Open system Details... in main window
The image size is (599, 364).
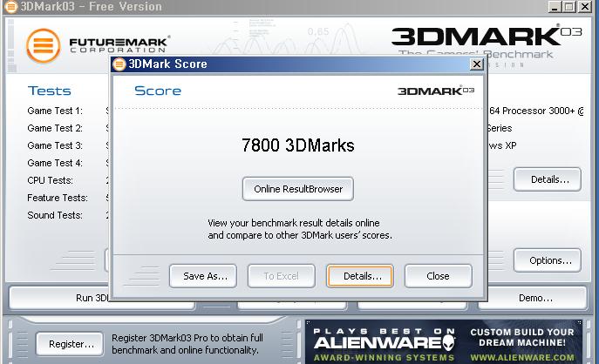548,179
